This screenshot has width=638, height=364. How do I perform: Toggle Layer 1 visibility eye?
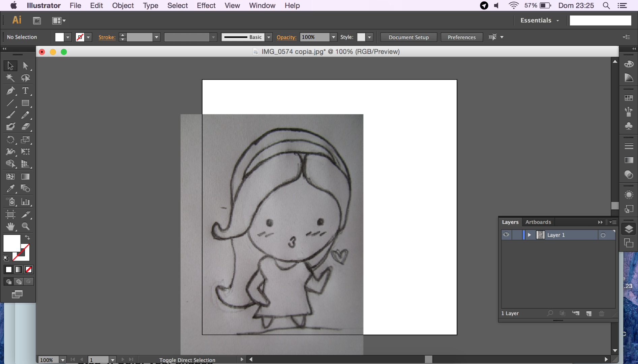click(x=506, y=235)
